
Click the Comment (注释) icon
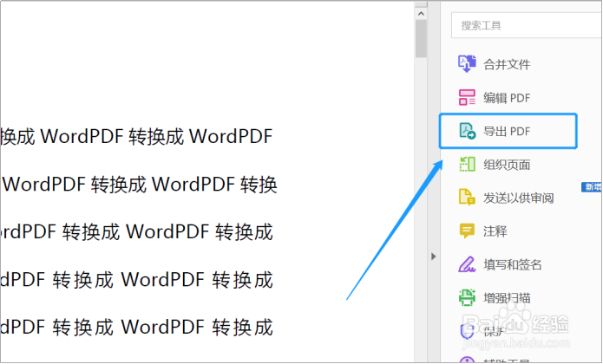[467, 231]
